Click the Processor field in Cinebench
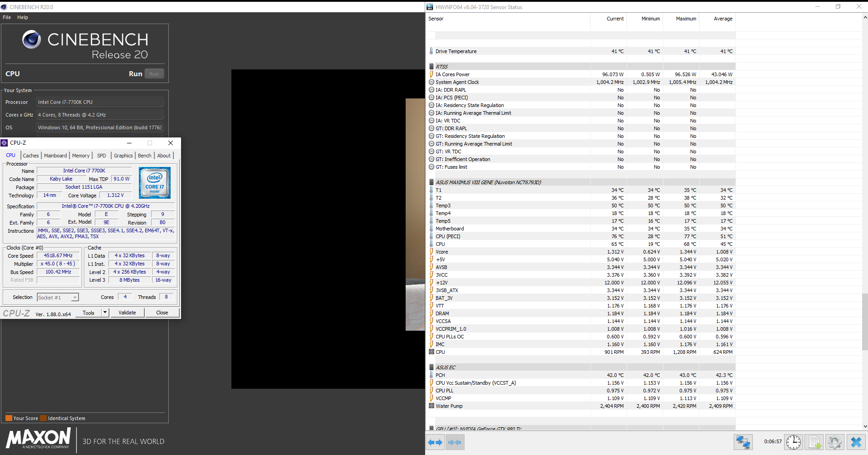 pyautogui.click(x=100, y=102)
